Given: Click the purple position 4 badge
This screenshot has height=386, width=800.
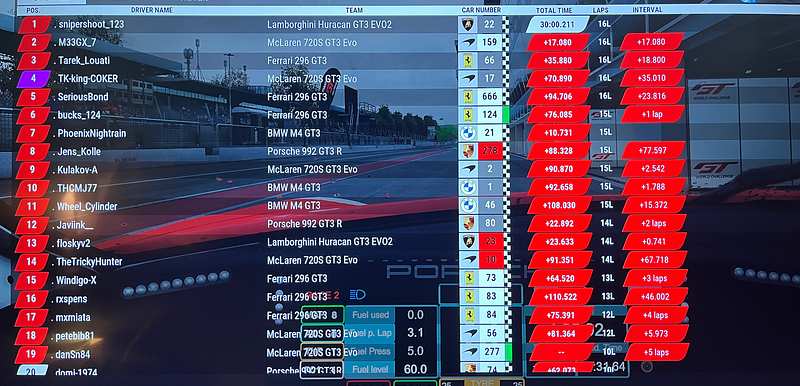Looking at the screenshot, I should click(x=34, y=79).
